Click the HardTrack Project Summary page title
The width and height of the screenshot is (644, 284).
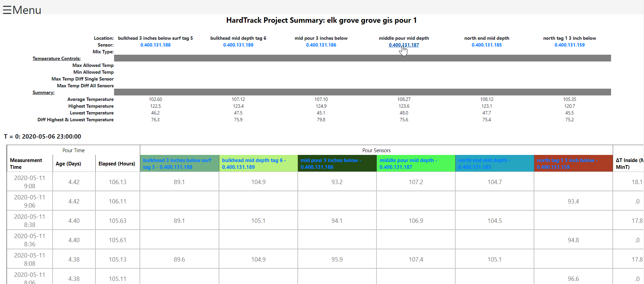pyautogui.click(x=321, y=20)
